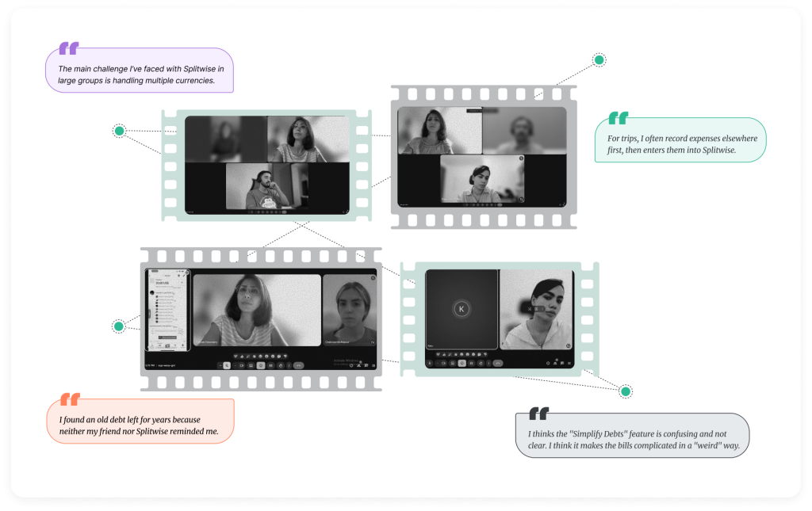Image resolution: width=812 pixels, height=511 pixels.
Task: Send heart reaction in the phone screen share call
Action: pyautogui.click(x=236, y=354)
